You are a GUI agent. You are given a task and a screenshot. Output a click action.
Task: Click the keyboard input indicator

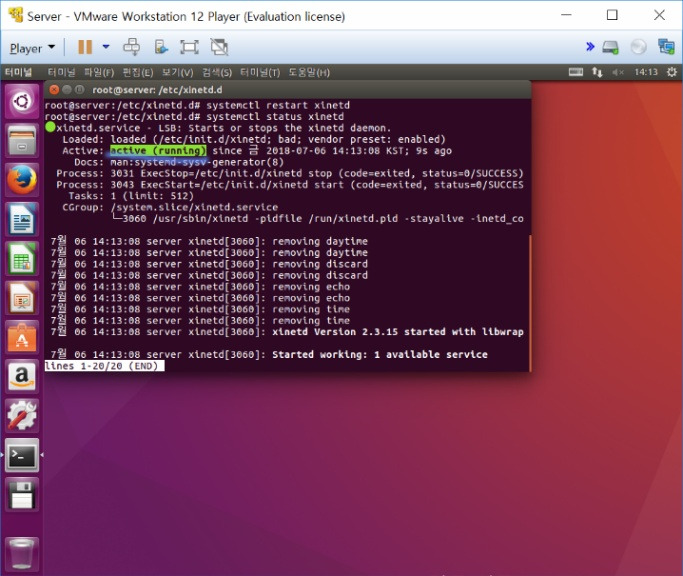click(x=575, y=72)
